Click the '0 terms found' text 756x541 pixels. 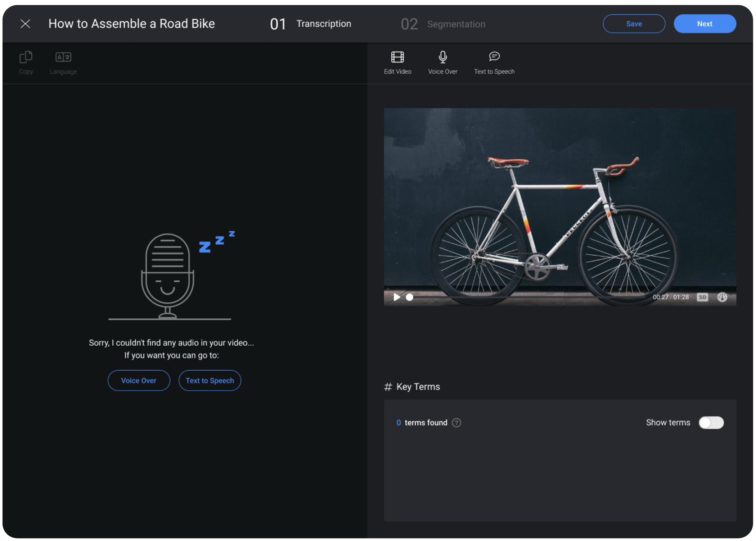[422, 423]
